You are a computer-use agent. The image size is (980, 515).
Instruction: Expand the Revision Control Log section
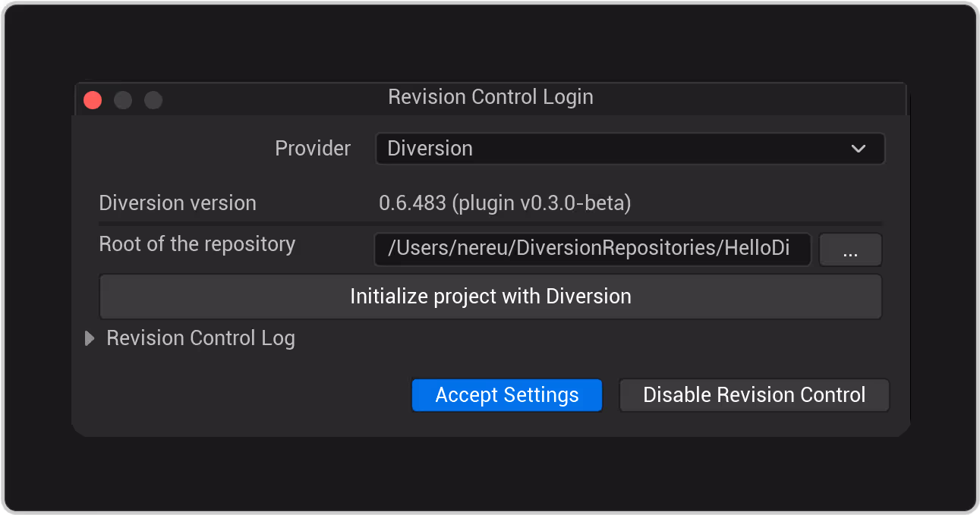(90, 339)
